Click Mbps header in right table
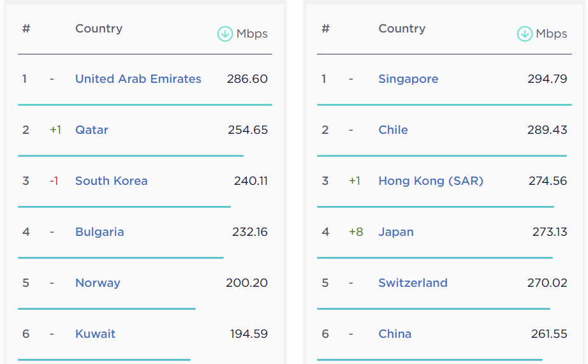The width and height of the screenshot is (588, 364). pyautogui.click(x=552, y=34)
